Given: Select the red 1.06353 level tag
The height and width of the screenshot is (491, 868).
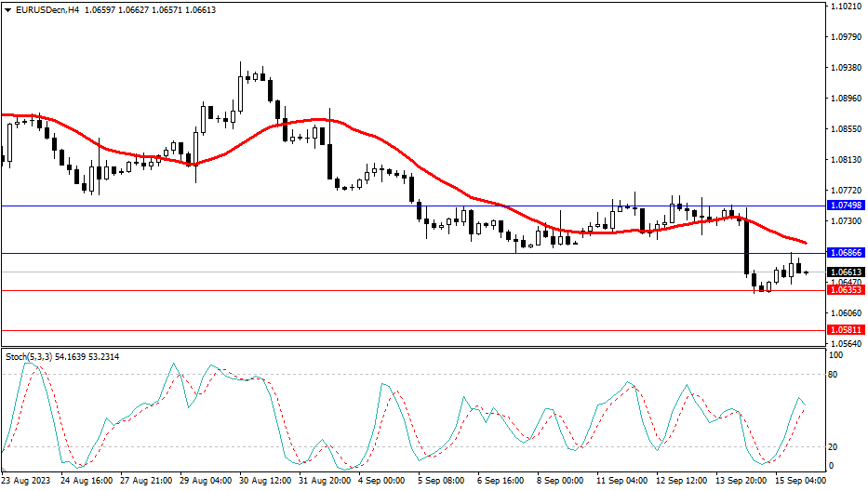Looking at the screenshot, I should (846, 290).
